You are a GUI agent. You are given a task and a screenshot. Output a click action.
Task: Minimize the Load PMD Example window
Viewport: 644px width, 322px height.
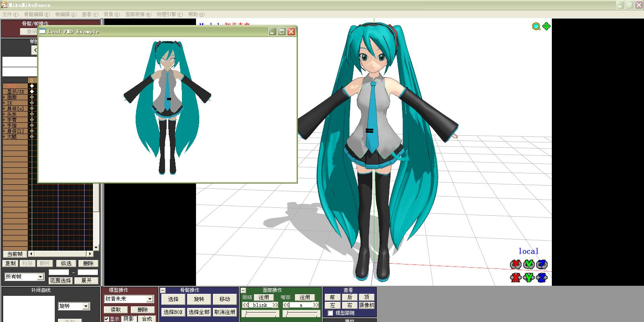point(272,31)
